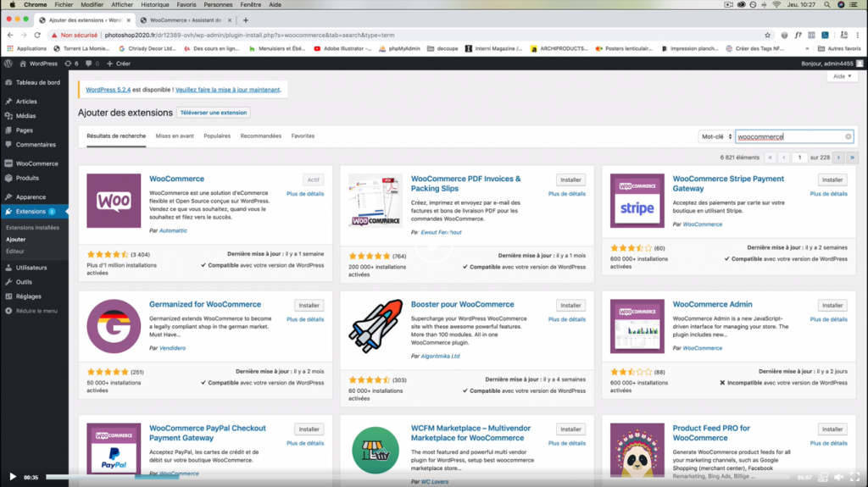This screenshot has height=487, width=868.
Task: Collapse sidebar with Réduire le menu
Action: pyautogui.click(x=36, y=311)
